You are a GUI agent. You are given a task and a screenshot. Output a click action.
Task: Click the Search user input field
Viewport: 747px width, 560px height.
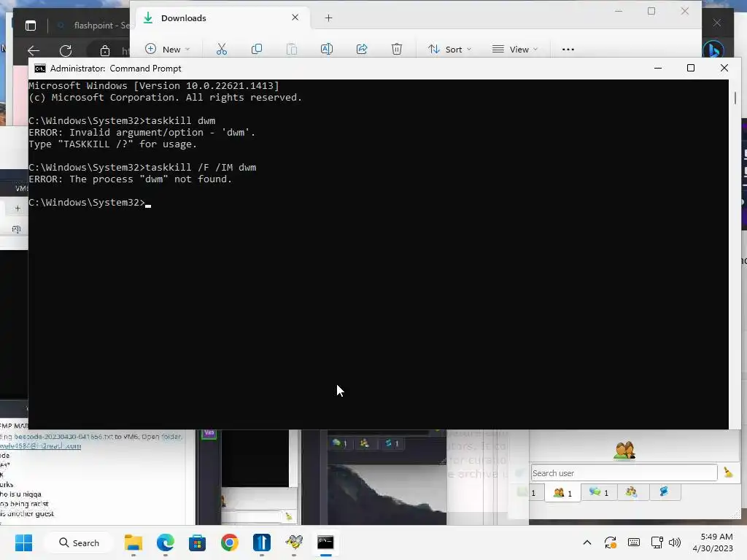(x=624, y=472)
